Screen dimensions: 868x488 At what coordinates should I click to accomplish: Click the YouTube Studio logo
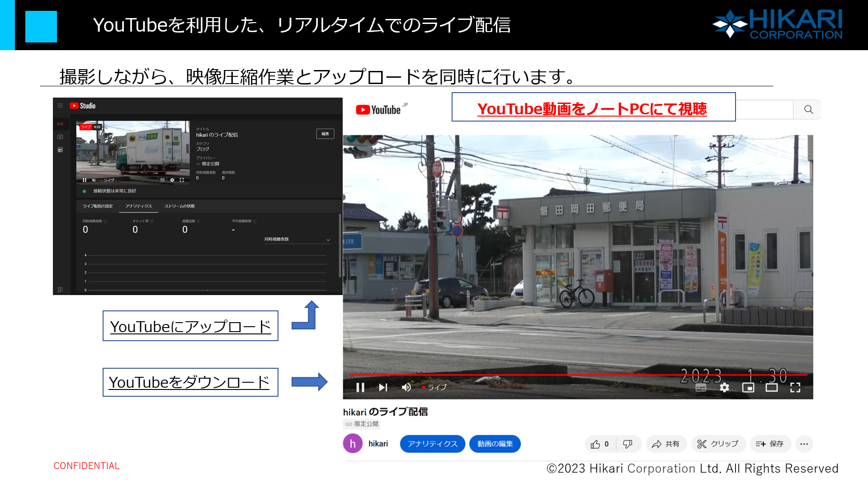(82, 106)
